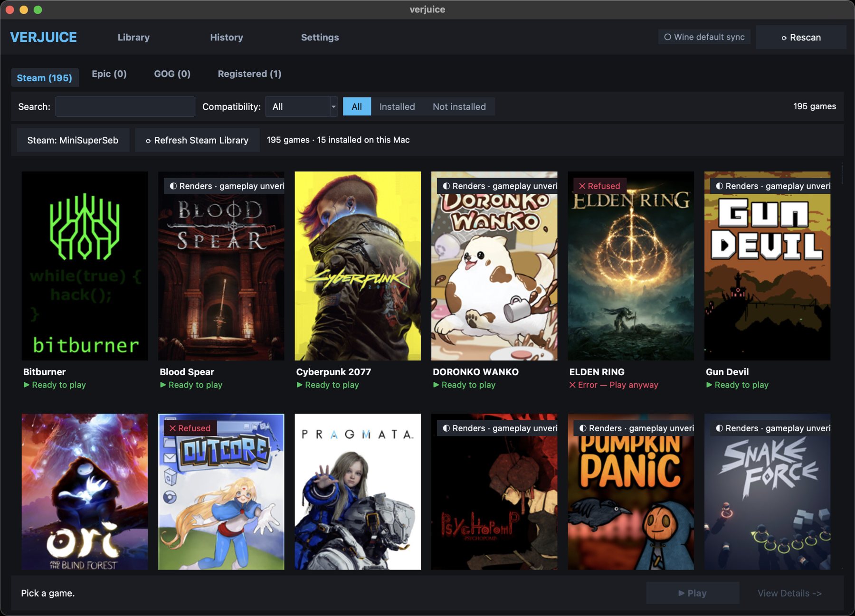Screen dimensions: 855x616
Task: Switch to Epic (0) tab
Action: coord(109,74)
